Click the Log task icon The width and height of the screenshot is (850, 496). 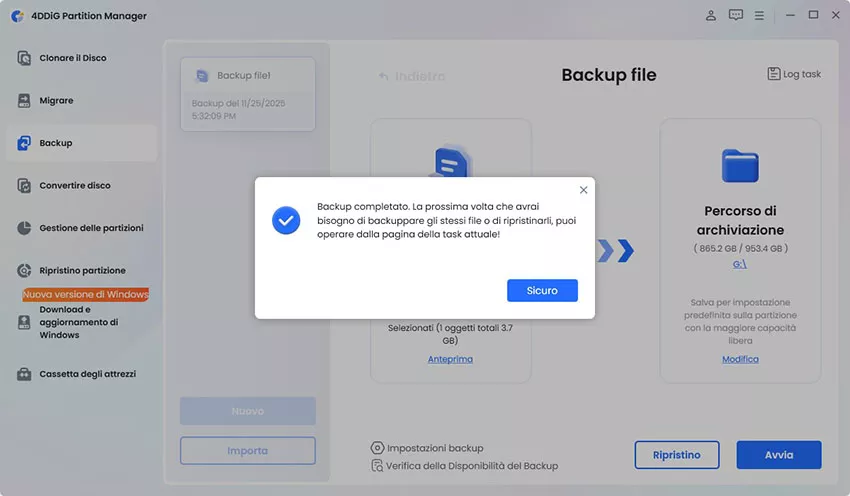(x=774, y=74)
